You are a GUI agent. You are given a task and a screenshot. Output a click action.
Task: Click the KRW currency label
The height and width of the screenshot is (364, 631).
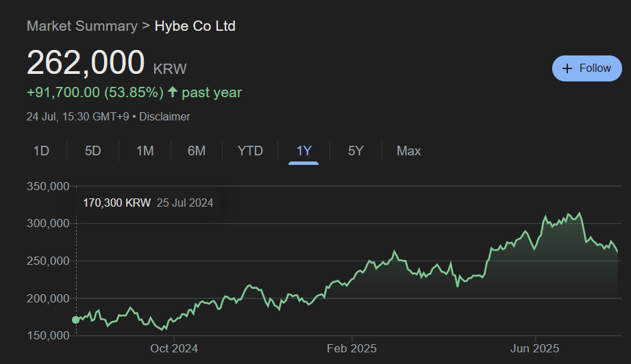coord(170,69)
